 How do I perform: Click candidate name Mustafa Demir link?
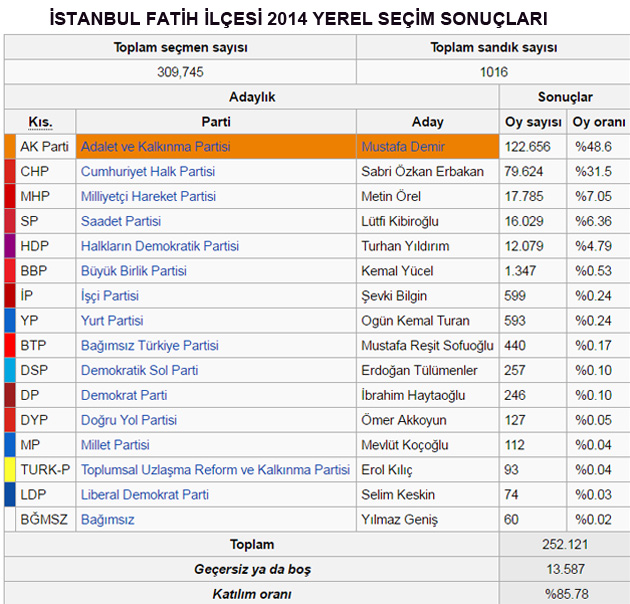pos(402,147)
